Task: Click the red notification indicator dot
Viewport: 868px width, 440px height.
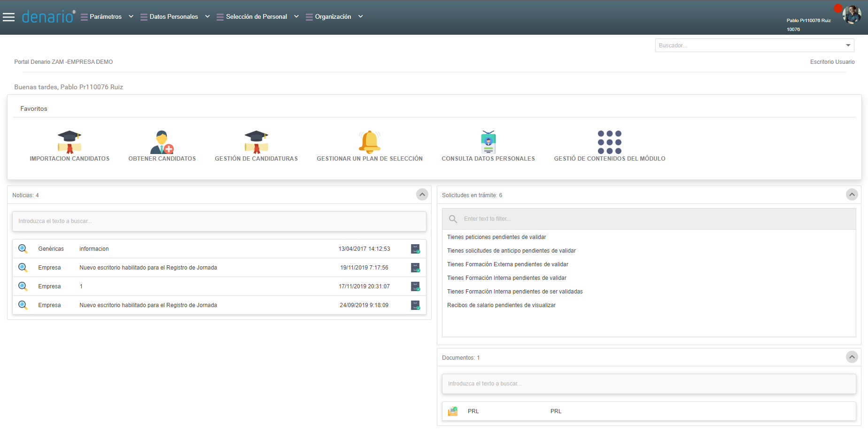Action: [838, 8]
